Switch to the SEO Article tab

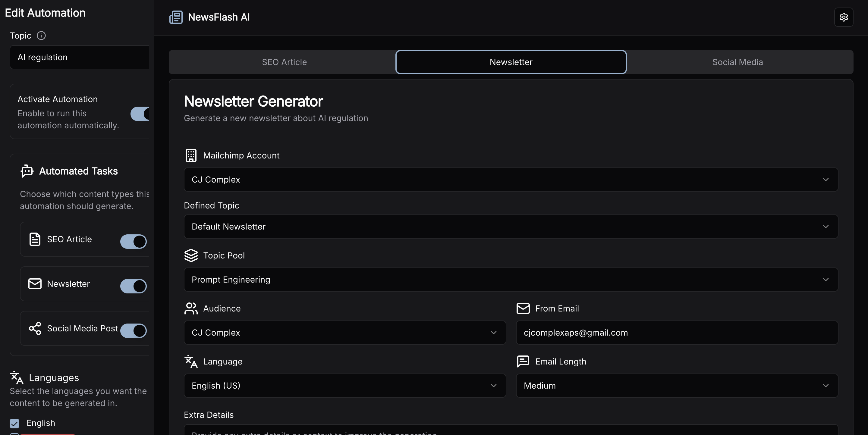(x=284, y=62)
